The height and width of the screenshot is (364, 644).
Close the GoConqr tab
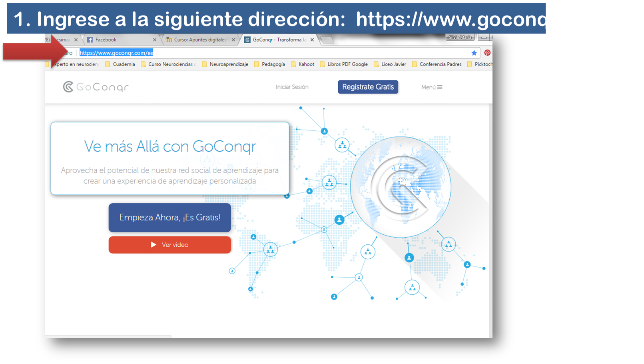click(x=312, y=40)
